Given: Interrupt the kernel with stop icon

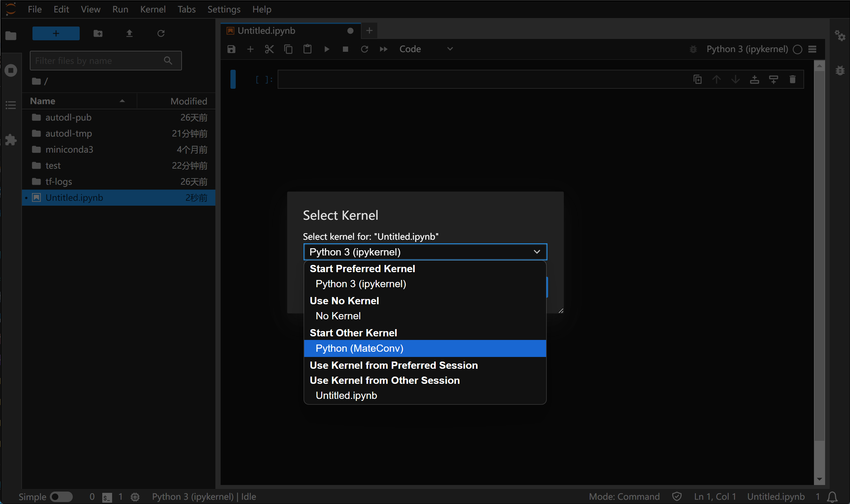Looking at the screenshot, I should click(x=345, y=49).
